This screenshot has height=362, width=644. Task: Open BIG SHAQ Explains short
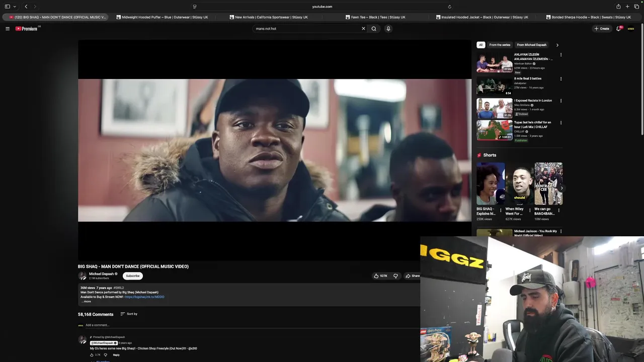pos(491,184)
